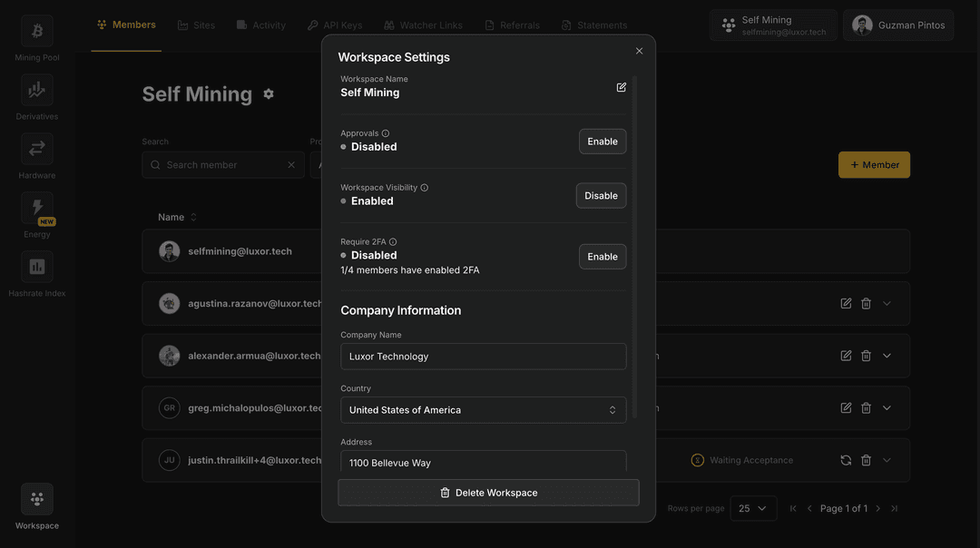
Task: Open Mining Pool in sidebar
Action: tap(37, 32)
